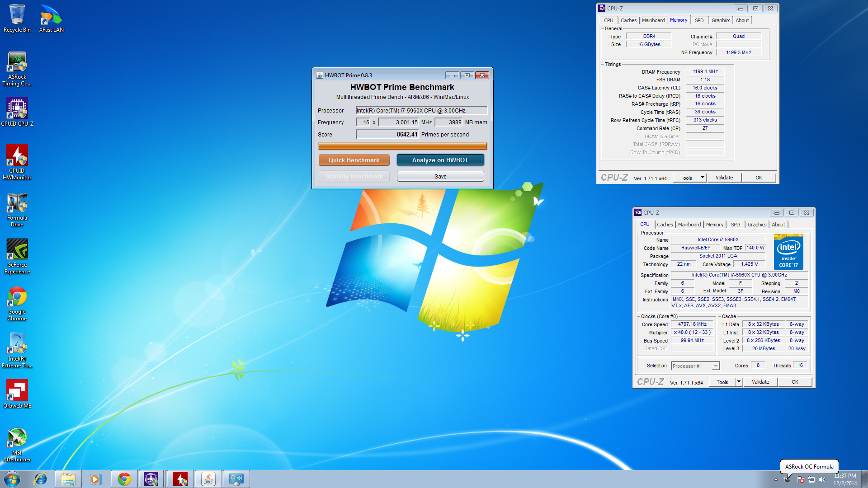Screen dimensions: 868x488
Task: Click the Core Speed value 4797.16 MHz
Action: (x=692, y=324)
